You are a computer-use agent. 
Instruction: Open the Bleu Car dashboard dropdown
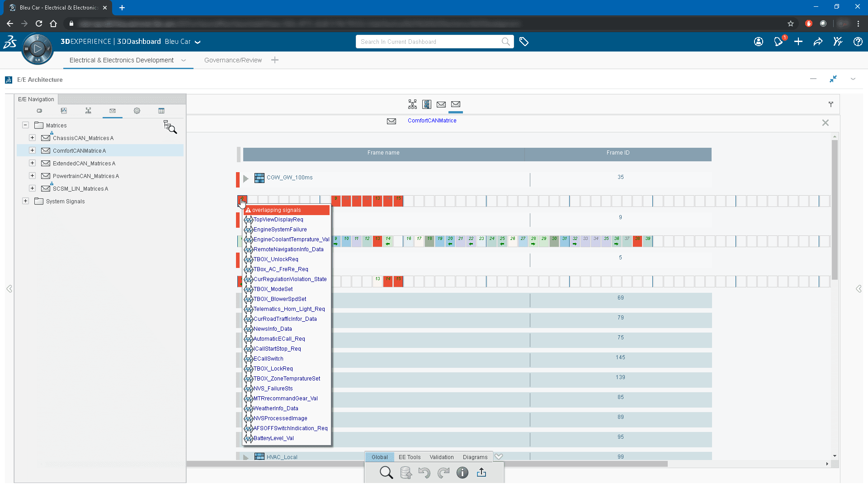[198, 42]
